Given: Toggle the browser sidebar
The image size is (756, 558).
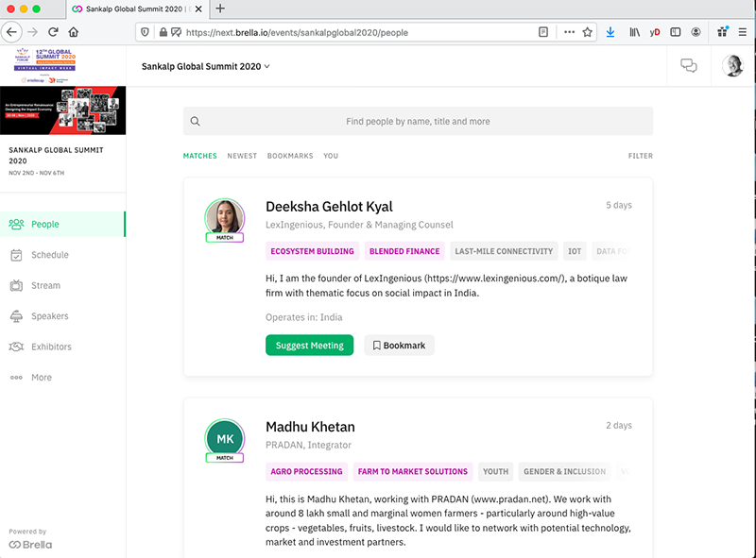Looking at the screenshot, I should [x=676, y=32].
